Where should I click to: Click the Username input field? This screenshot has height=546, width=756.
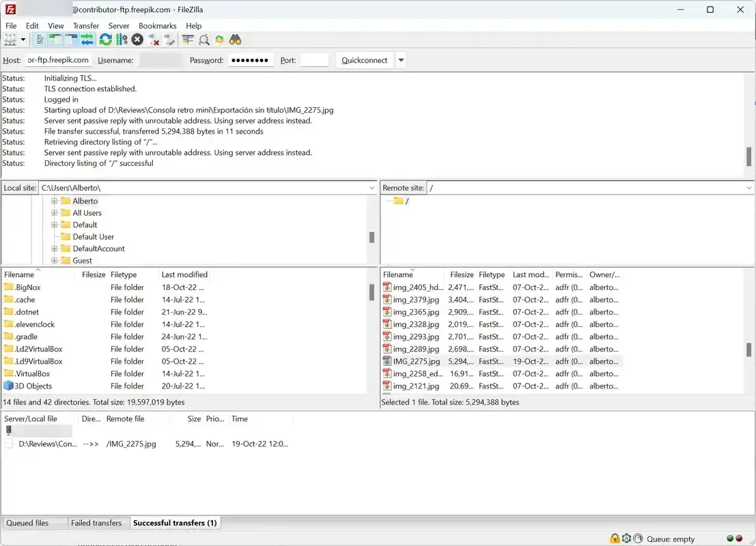pyautogui.click(x=160, y=60)
